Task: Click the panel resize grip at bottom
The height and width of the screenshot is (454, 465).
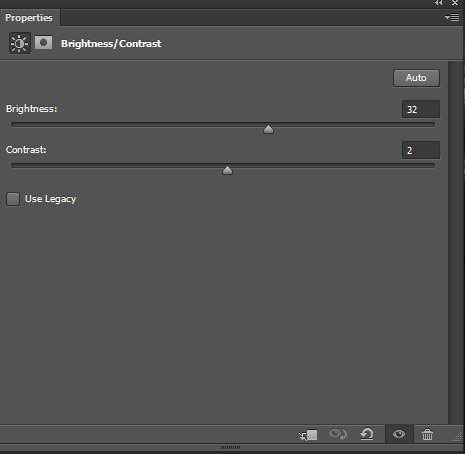Action: pos(230,447)
